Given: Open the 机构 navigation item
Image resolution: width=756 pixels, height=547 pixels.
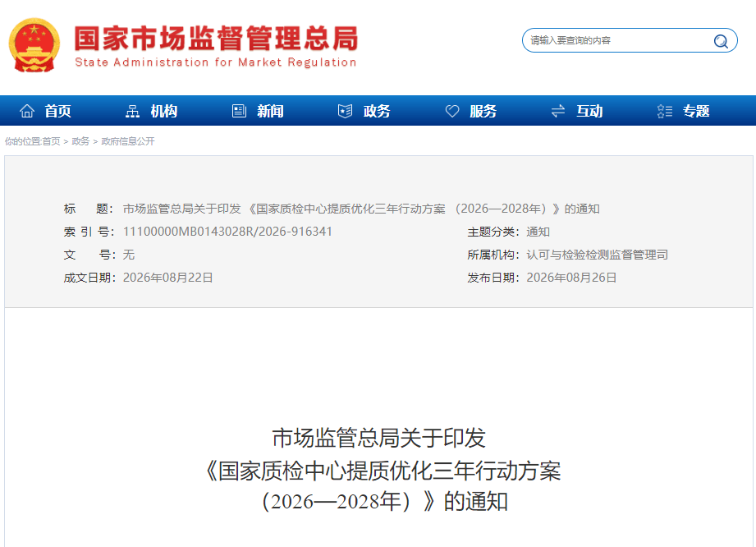Looking at the screenshot, I should 164,111.
